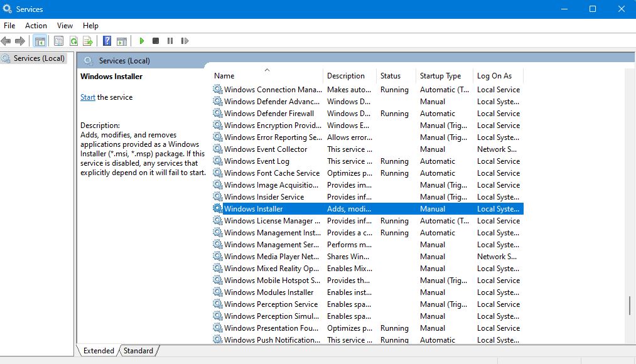Viewport: 636px width, 364px height.
Task: Select the Windows Modules Installer service
Action: (x=269, y=292)
